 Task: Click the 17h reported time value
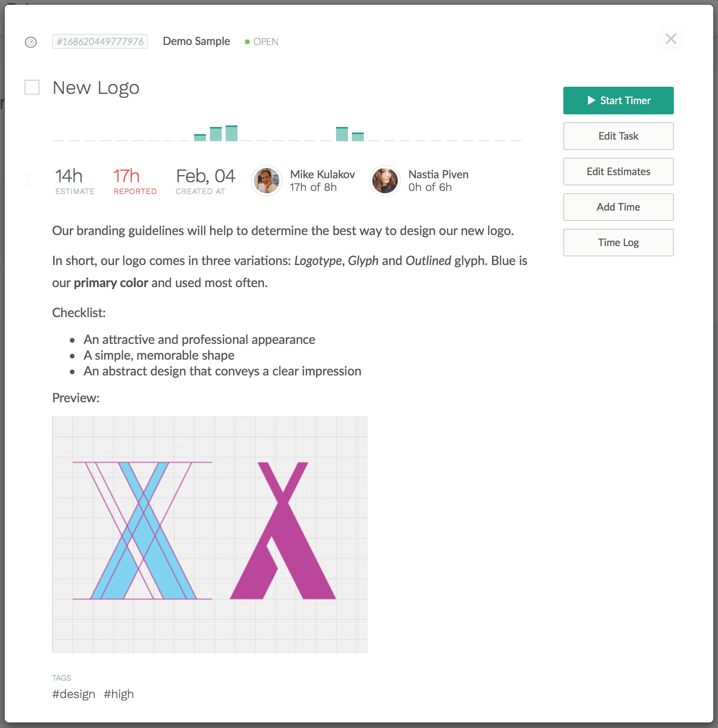tap(126, 176)
